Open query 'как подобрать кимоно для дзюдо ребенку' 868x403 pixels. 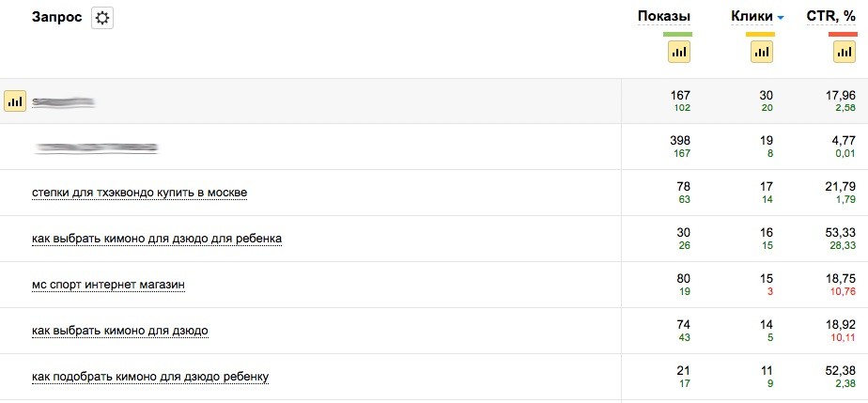pyautogui.click(x=150, y=377)
